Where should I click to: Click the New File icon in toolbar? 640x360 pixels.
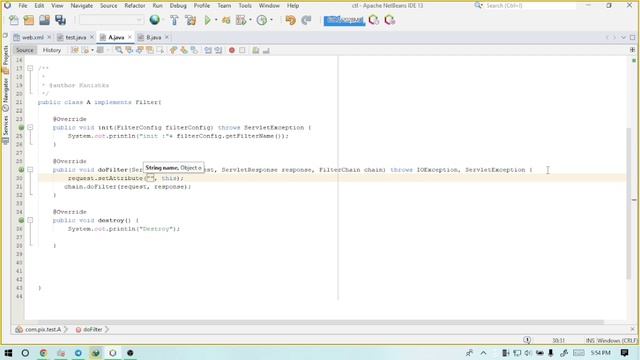pos(13,20)
